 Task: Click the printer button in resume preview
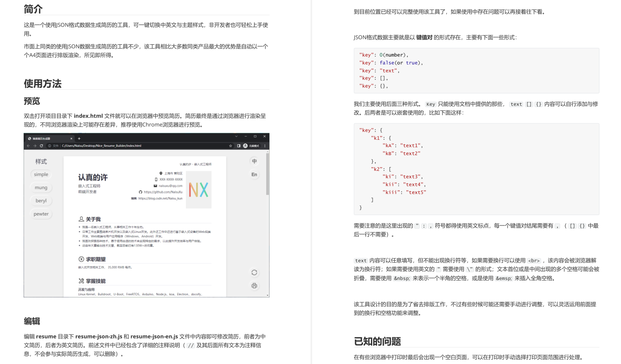click(x=254, y=285)
